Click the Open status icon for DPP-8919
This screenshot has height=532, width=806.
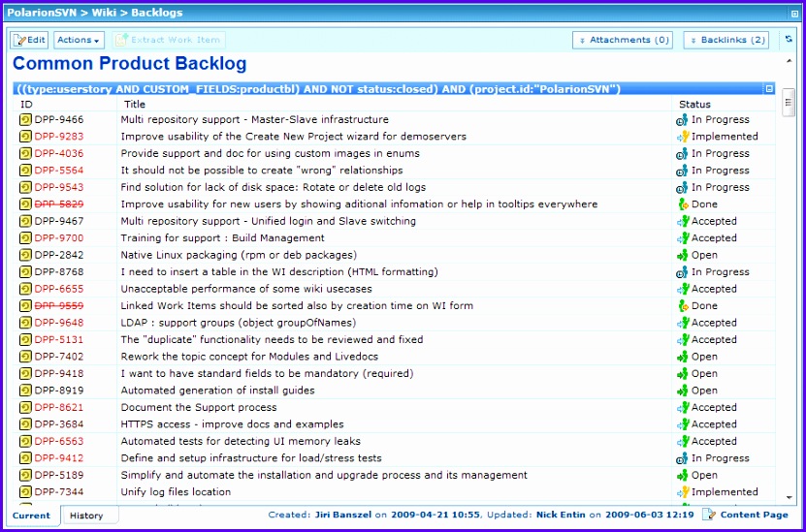click(682, 391)
